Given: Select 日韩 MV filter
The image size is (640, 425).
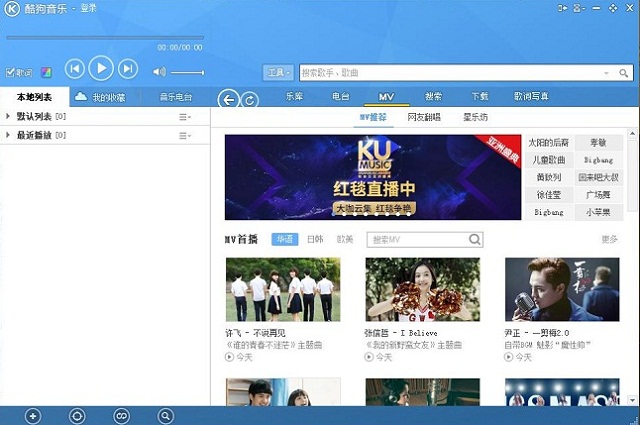Looking at the screenshot, I should pyautogui.click(x=315, y=239).
